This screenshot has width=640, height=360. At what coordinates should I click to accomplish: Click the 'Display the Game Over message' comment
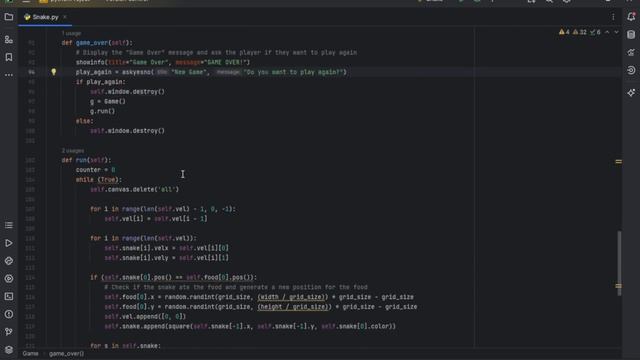pos(216,53)
